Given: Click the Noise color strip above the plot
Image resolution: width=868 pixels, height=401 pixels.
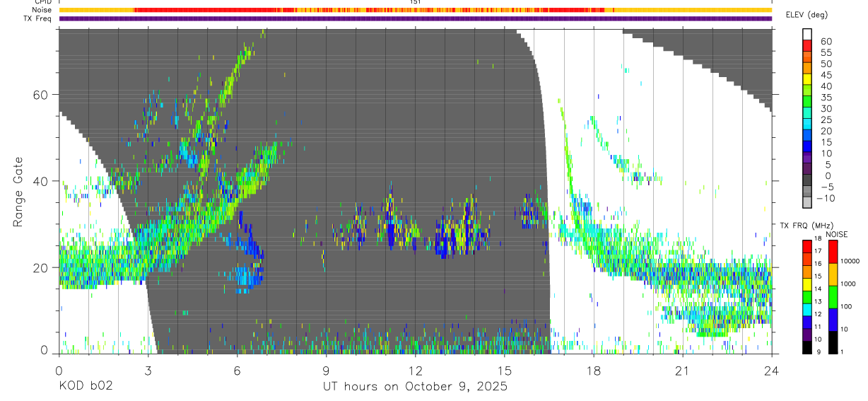Looking at the screenshot, I should tap(415, 10).
